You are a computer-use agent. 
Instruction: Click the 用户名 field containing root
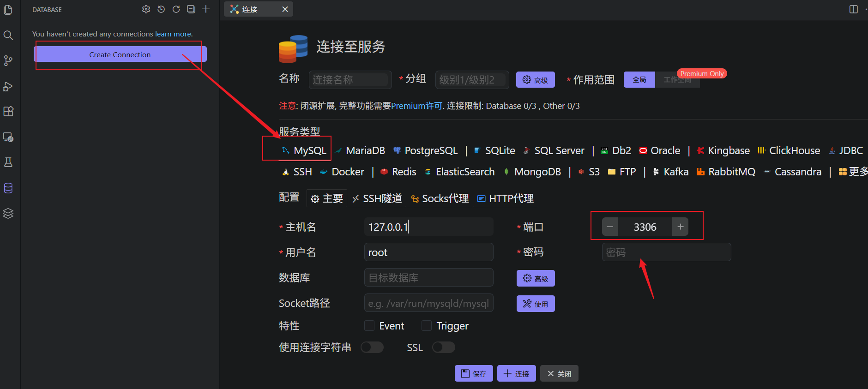[x=428, y=252]
